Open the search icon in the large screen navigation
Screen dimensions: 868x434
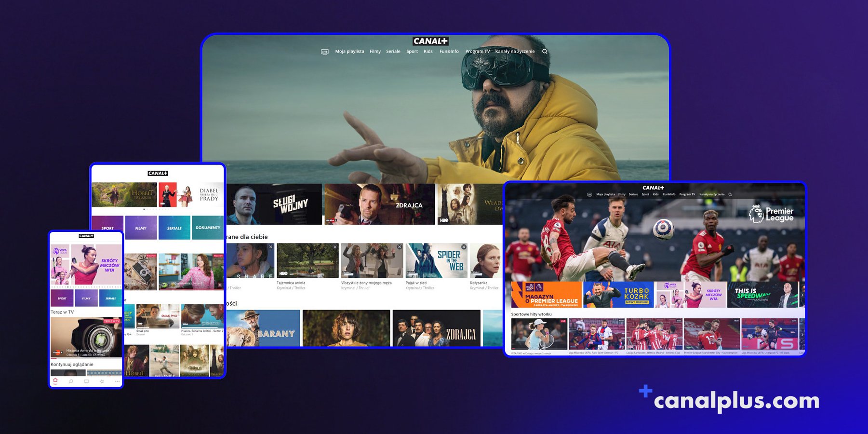click(545, 52)
